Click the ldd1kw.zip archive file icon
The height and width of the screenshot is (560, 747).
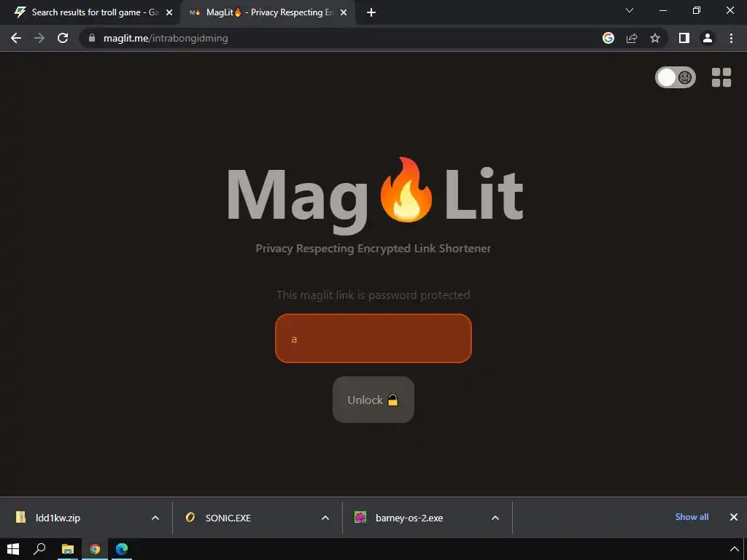click(20, 517)
